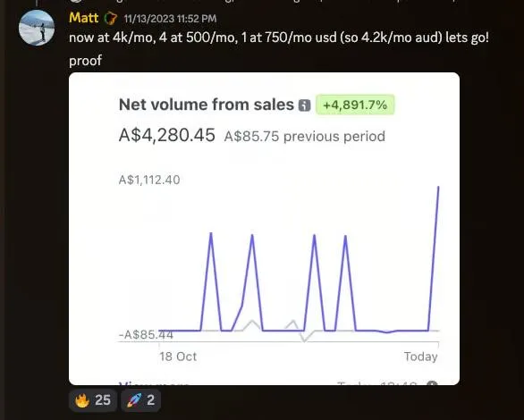Click the green +4,891.7% growth badge
The height and width of the screenshot is (420, 524).
tap(355, 105)
